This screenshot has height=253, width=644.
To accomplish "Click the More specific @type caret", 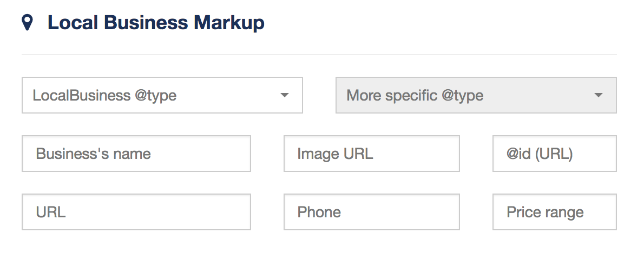I will tap(599, 95).
